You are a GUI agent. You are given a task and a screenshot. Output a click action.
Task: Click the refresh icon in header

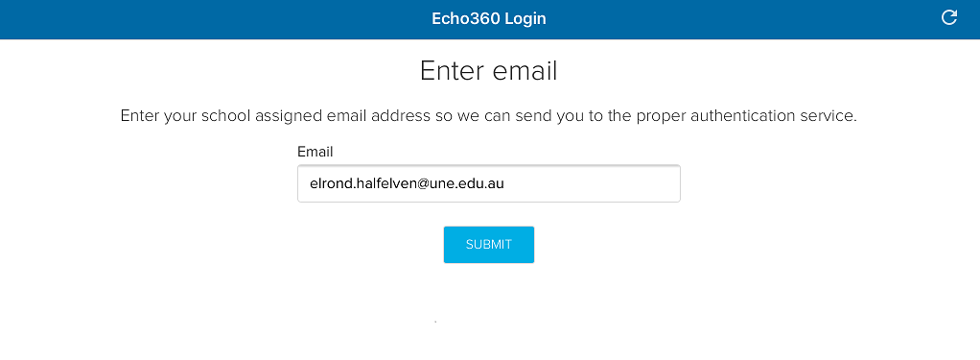pos(948,17)
